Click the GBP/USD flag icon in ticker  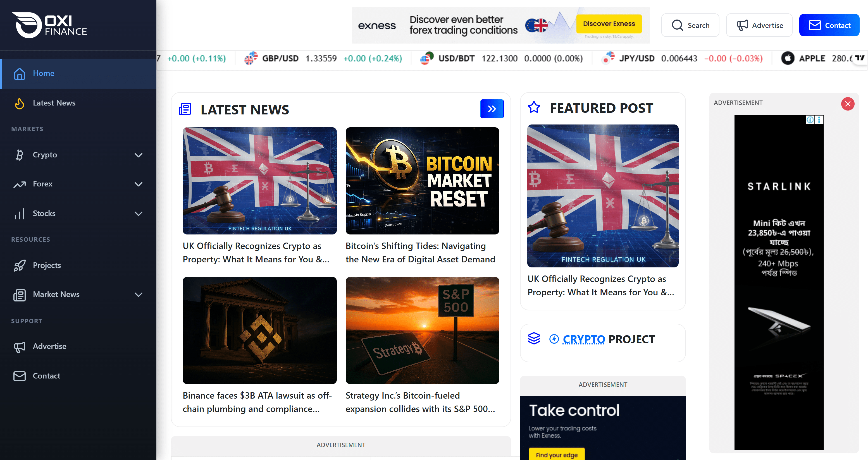[x=251, y=58]
